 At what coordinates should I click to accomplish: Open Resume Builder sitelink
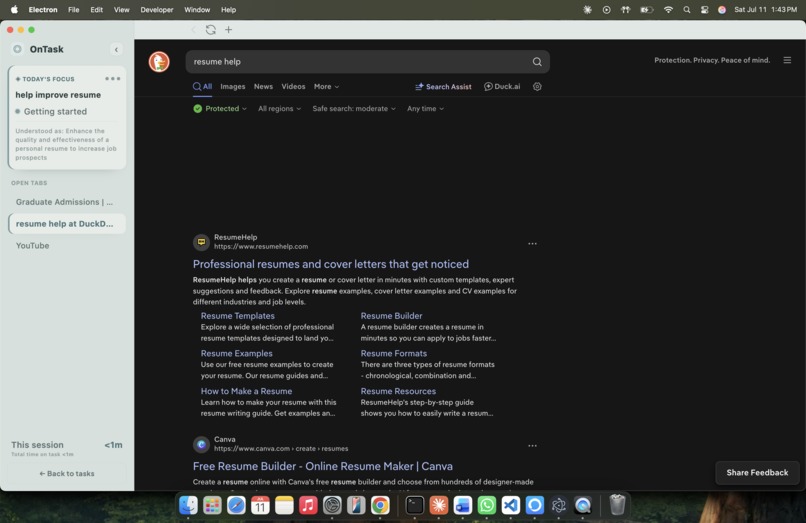(391, 316)
